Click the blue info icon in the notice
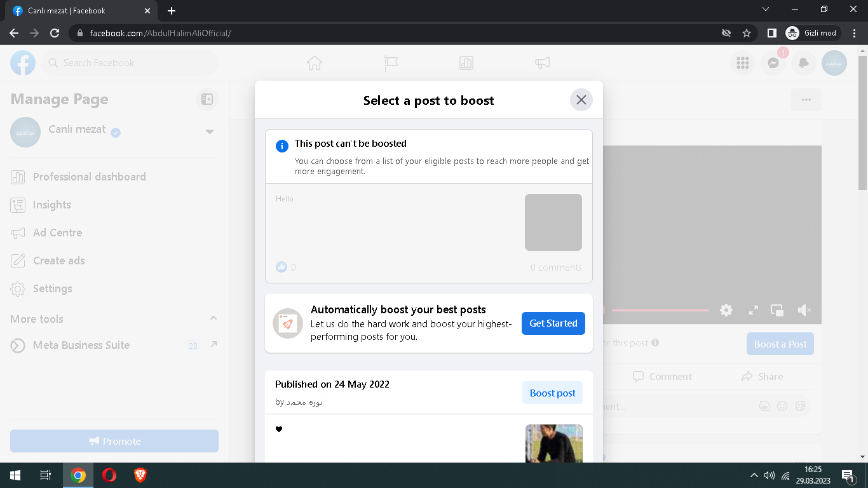This screenshot has height=488, width=868. tap(282, 146)
